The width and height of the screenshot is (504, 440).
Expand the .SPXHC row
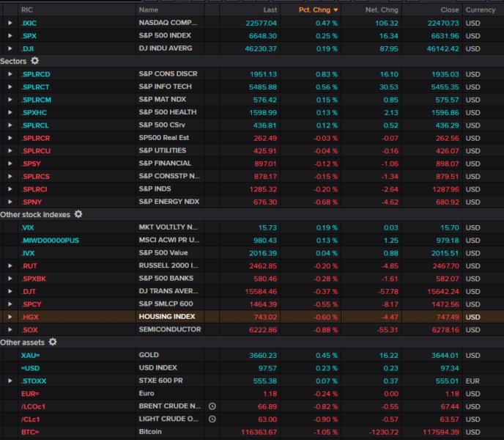coord(10,112)
